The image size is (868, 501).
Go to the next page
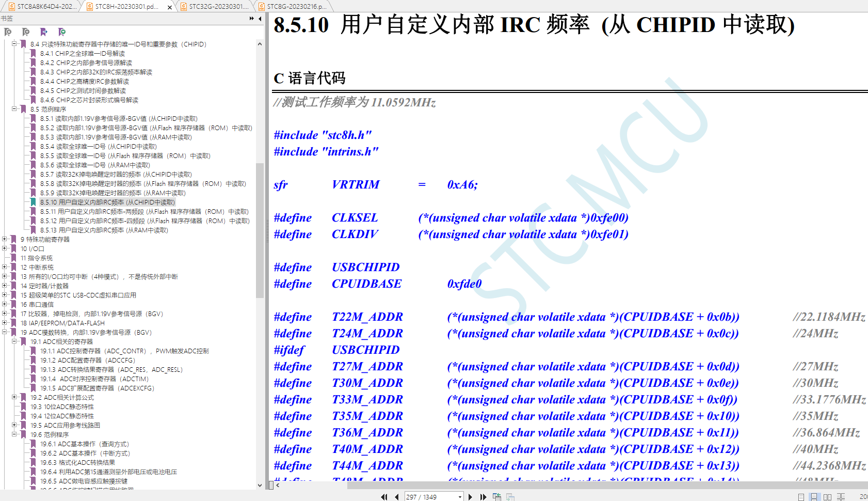(470, 497)
